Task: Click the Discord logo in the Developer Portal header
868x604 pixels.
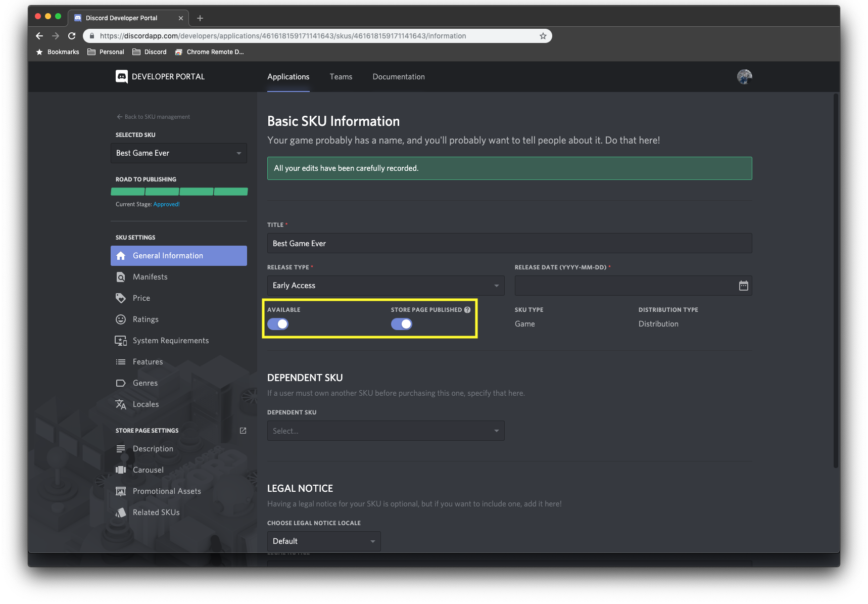Action: pyautogui.click(x=121, y=77)
